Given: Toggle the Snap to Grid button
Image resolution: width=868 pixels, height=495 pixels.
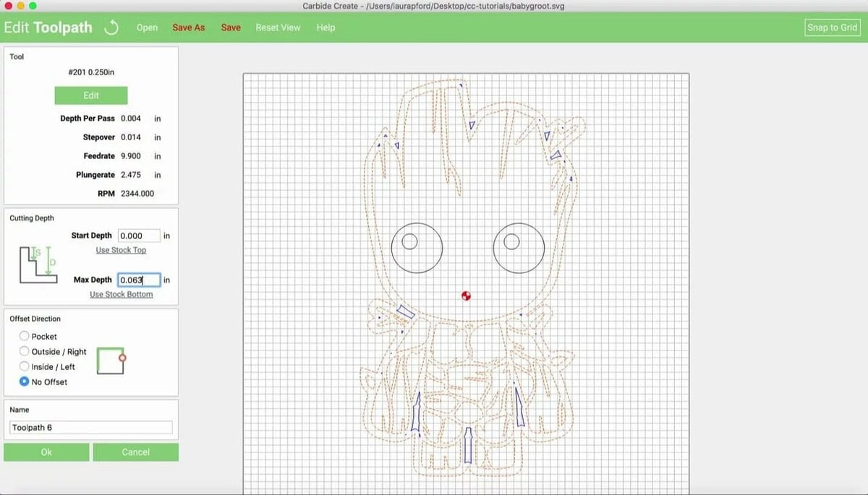Looking at the screenshot, I should coord(832,27).
